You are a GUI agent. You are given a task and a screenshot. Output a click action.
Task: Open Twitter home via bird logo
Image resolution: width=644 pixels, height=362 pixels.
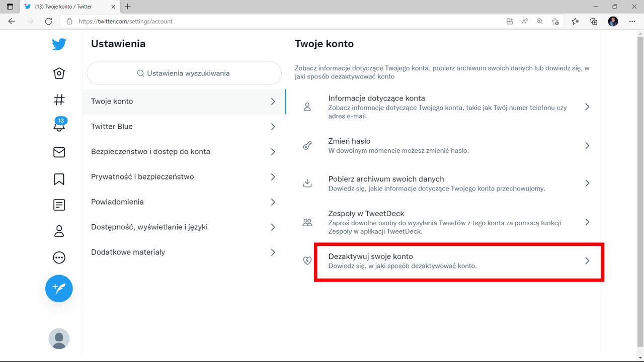59,44
